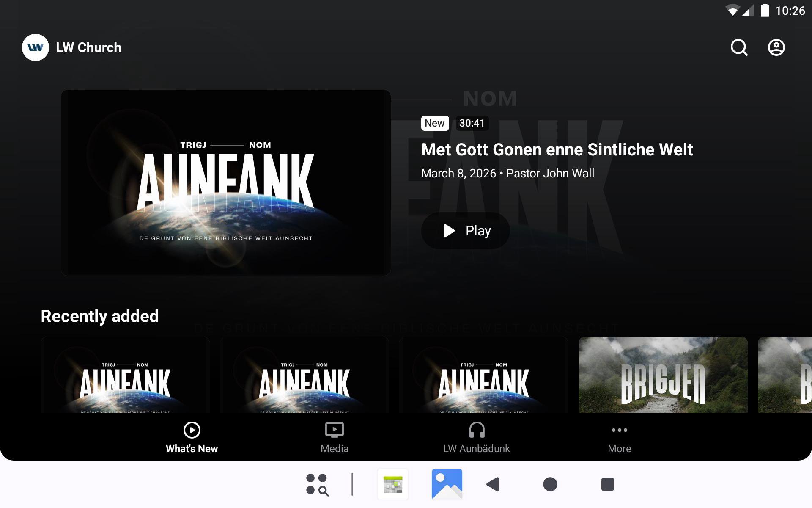Tap the sermon title Met Gott Gonen
This screenshot has width=812, height=508.
pos(557,149)
